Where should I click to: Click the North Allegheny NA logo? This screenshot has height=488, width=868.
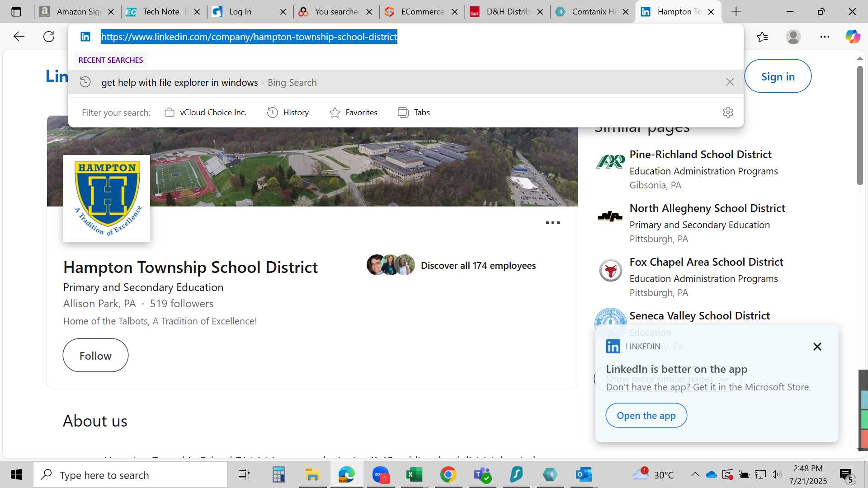coord(610,216)
